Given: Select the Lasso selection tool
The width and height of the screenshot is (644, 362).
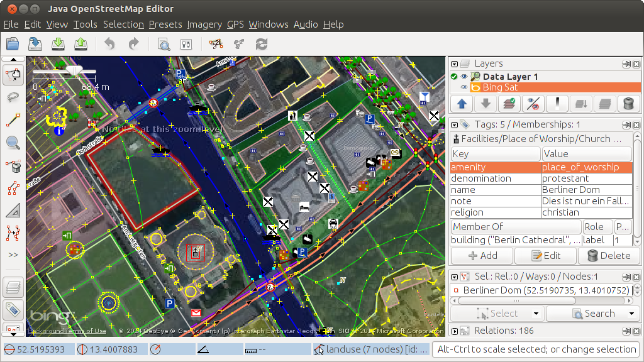Looking at the screenshot, I should click(13, 97).
